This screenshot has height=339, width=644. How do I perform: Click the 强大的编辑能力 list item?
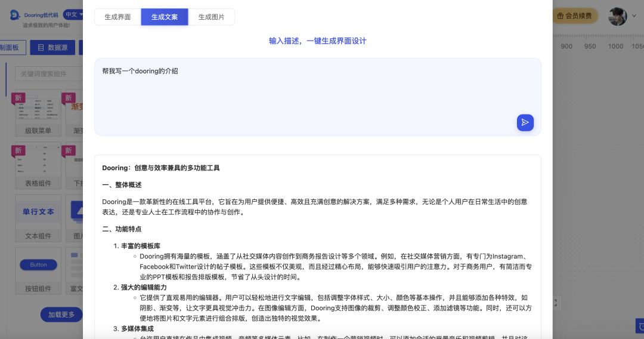coord(144,287)
